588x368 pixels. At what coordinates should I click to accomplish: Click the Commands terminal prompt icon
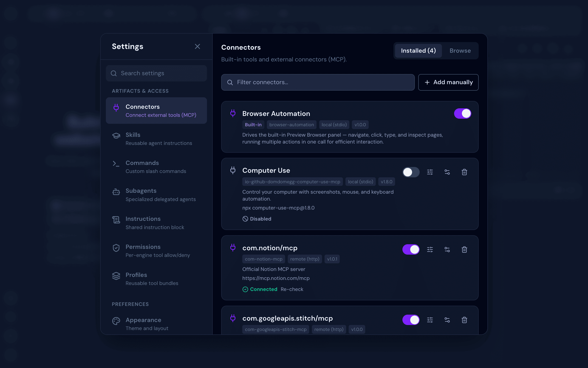click(x=116, y=164)
